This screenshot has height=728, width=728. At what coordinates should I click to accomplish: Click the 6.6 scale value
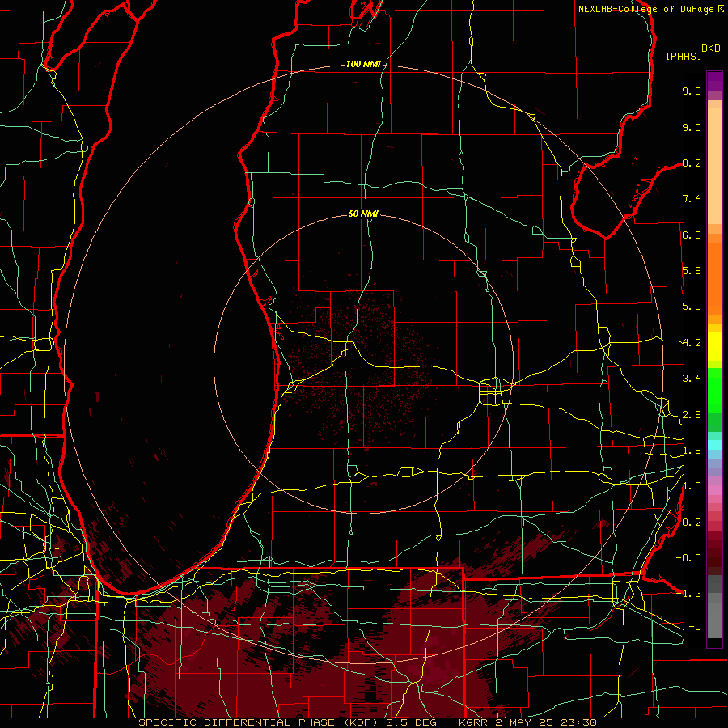point(692,235)
